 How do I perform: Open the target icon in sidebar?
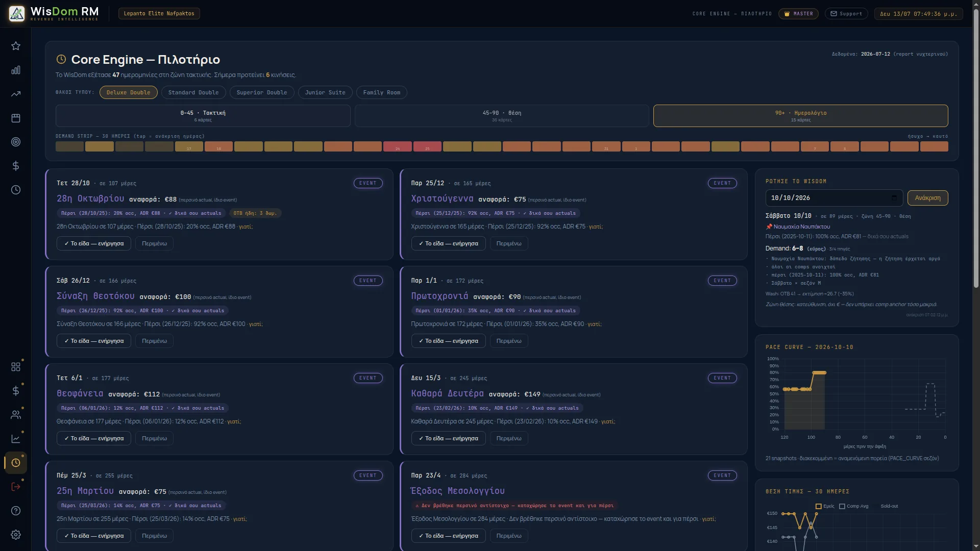[x=16, y=142]
